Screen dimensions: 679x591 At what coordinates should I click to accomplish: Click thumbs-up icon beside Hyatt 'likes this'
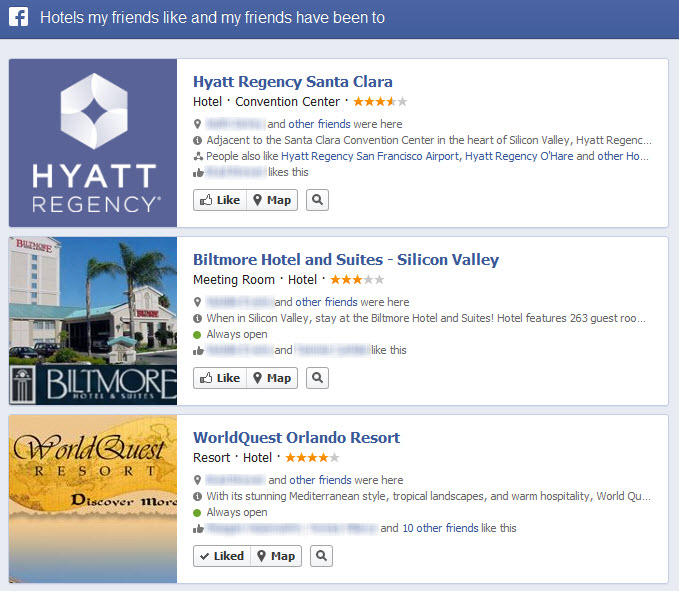click(198, 173)
